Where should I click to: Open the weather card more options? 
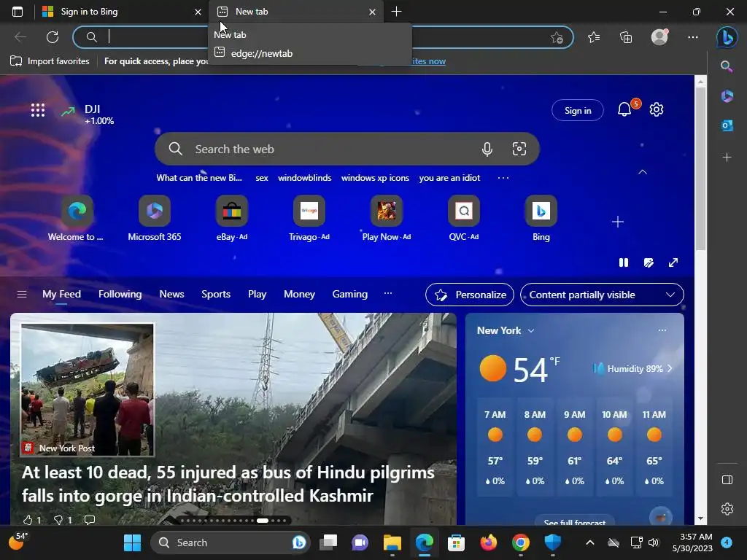pyautogui.click(x=662, y=330)
